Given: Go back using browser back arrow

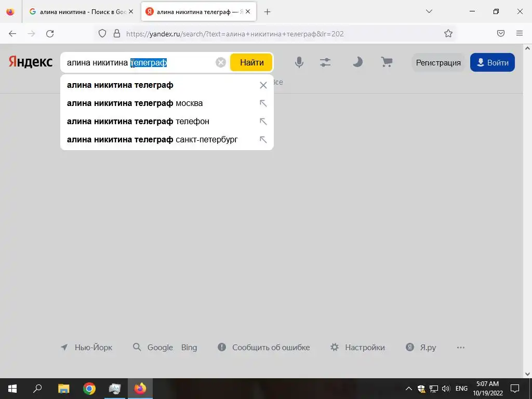Looking at the screenshot, I should pyautogui.click(x=12, y=34).
